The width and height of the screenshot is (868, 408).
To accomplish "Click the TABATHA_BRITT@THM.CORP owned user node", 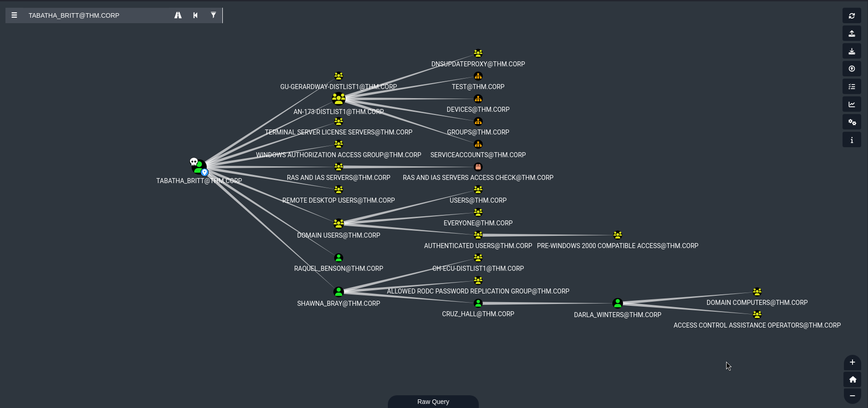I will tap(199, 167).
